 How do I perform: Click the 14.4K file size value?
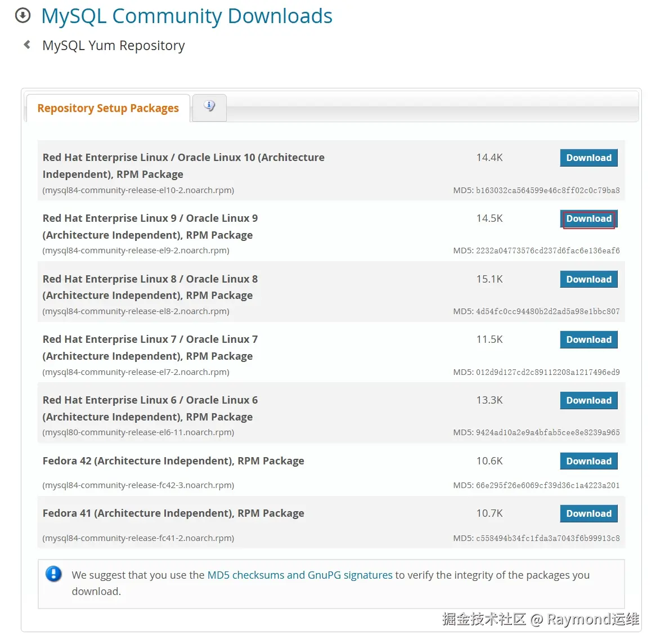[489, 158]
